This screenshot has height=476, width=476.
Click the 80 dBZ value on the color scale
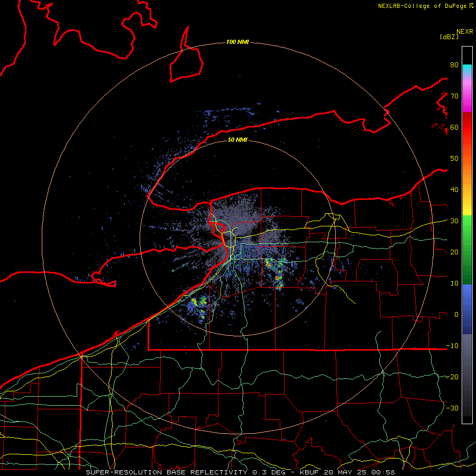click(x=454, y=65)
